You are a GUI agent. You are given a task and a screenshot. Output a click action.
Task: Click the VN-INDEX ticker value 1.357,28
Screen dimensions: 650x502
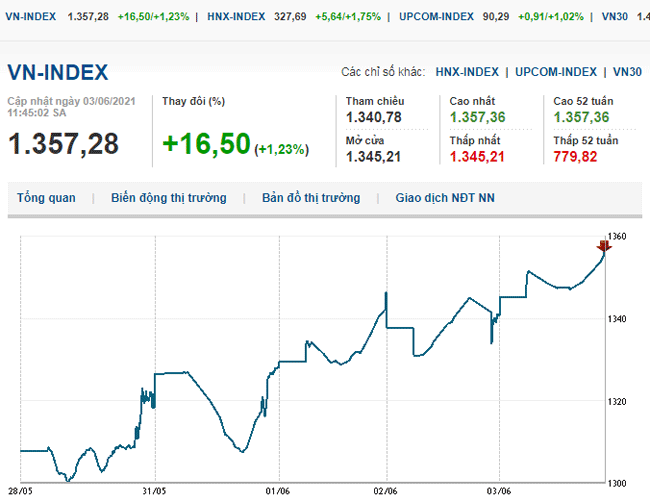[x=88, y=17]
